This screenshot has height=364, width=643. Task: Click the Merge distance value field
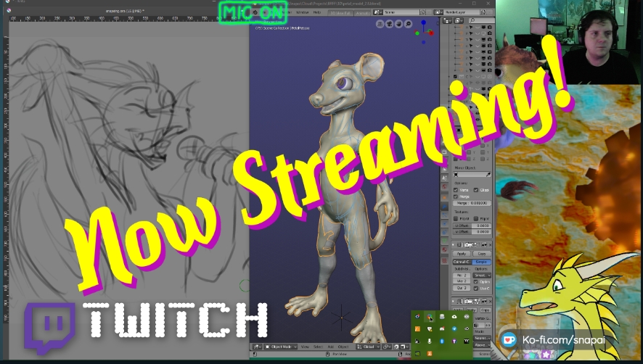pos(472,203)
